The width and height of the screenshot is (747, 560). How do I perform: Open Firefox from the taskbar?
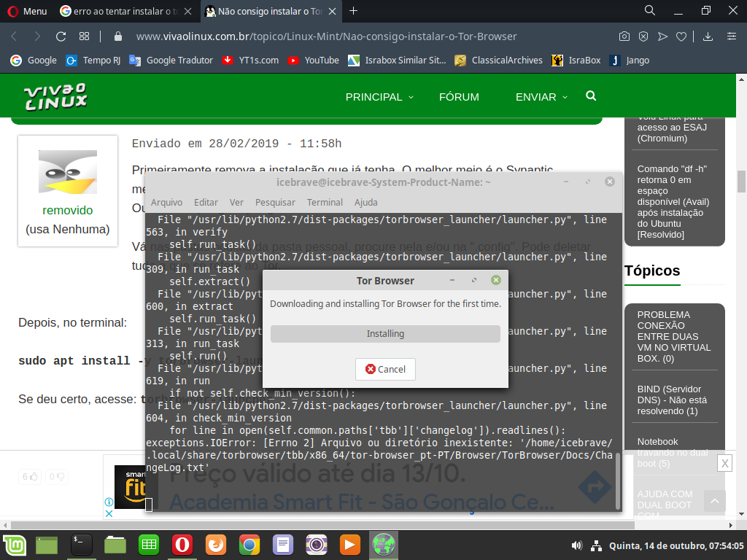coord(216,545)
